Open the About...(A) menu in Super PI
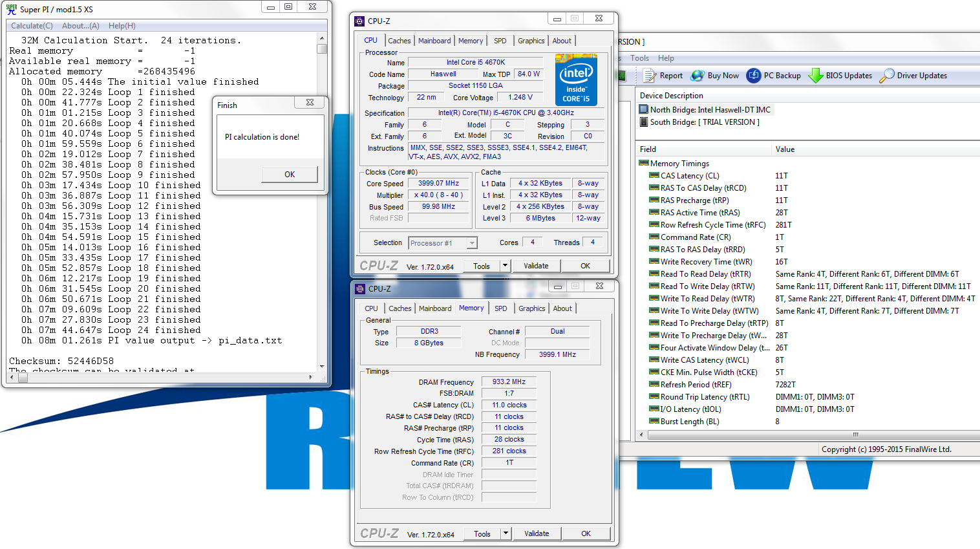This screenshot has width=980, height=549. [x=81, y=26]
